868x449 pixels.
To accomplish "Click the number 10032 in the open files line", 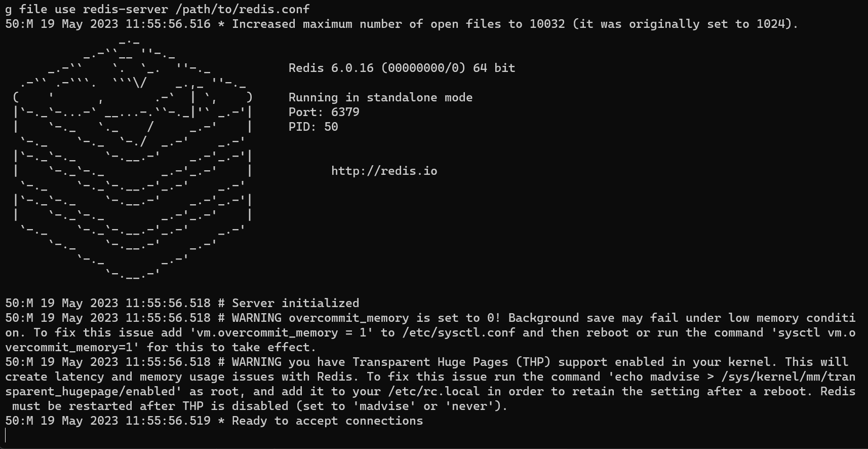I will click(547, 24).
